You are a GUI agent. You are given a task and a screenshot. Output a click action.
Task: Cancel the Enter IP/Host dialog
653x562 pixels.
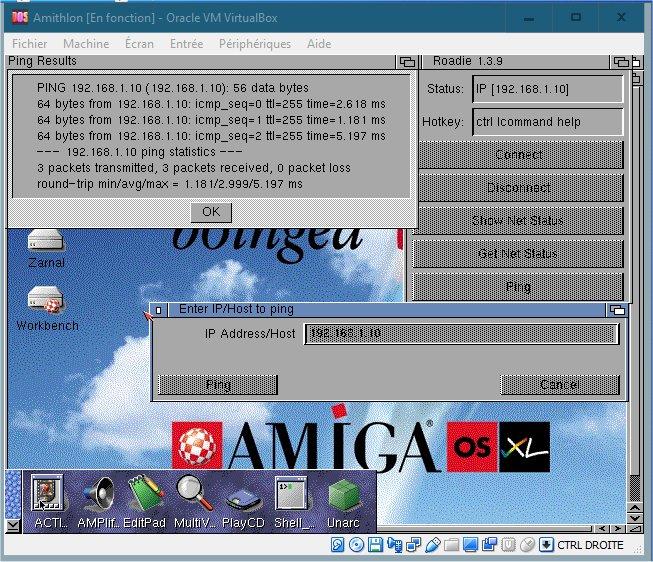point(560,385)
